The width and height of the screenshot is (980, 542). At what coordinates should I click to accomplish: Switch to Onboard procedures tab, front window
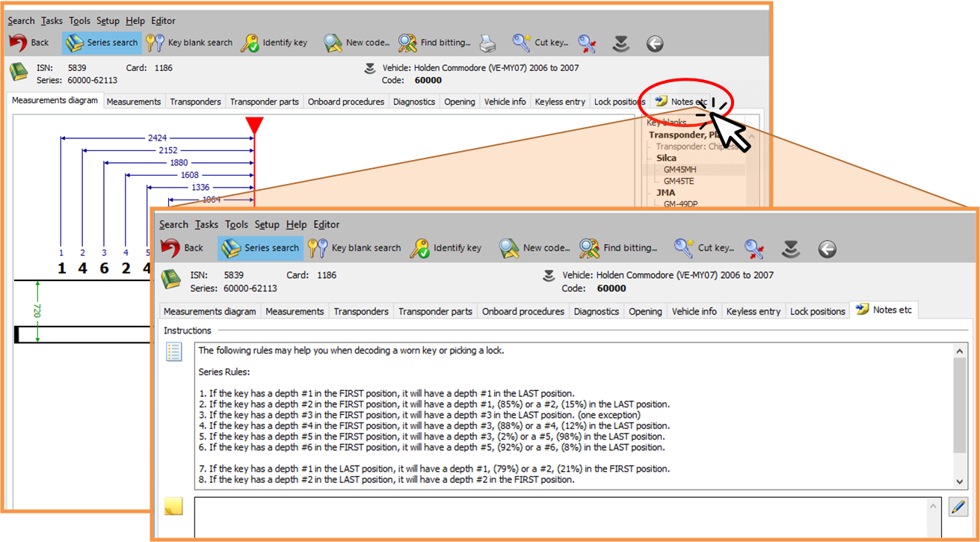tap(523, 311)
